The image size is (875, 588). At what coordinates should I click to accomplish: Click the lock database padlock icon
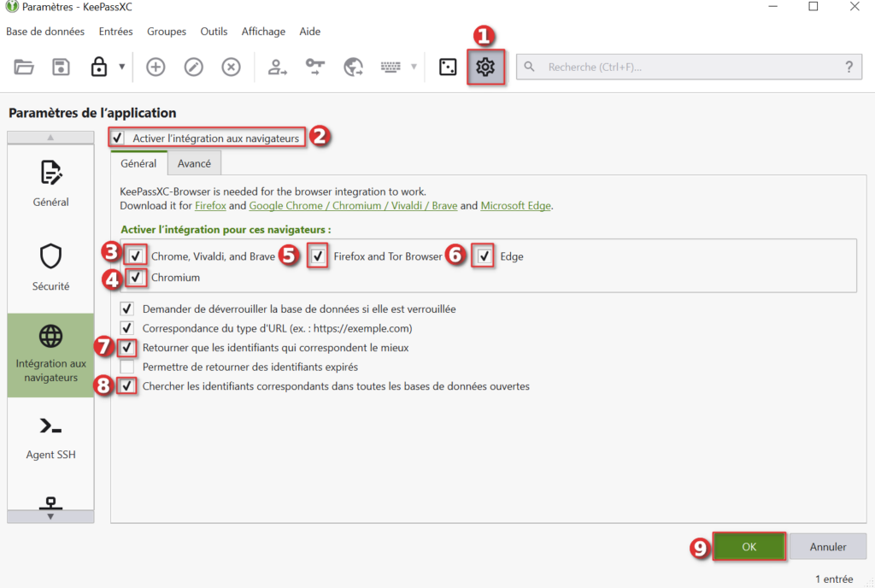(99, 67)
